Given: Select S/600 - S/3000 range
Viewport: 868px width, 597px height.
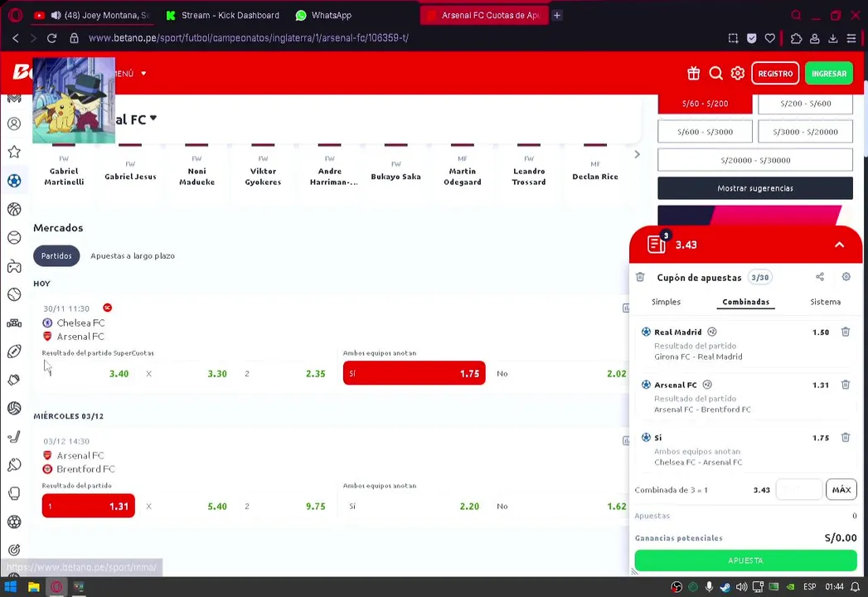Looking at the screenshot, I should pyautogui.click(x=705, y=132).
